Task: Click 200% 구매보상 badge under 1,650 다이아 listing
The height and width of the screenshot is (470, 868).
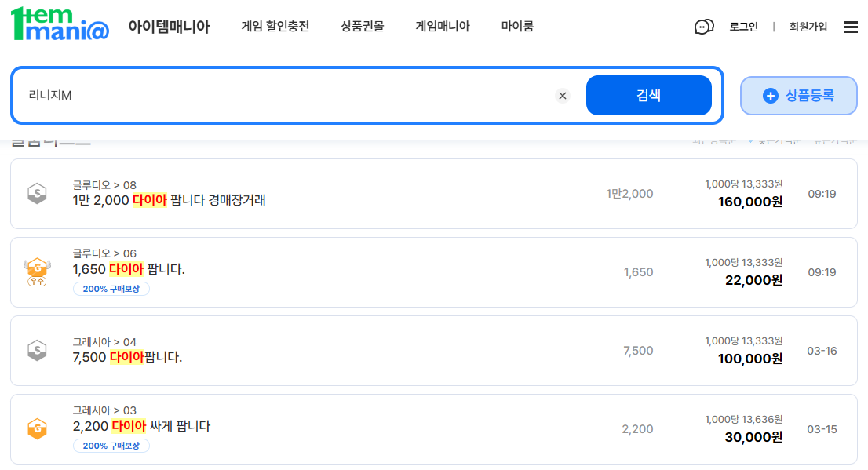Action: 111,289
